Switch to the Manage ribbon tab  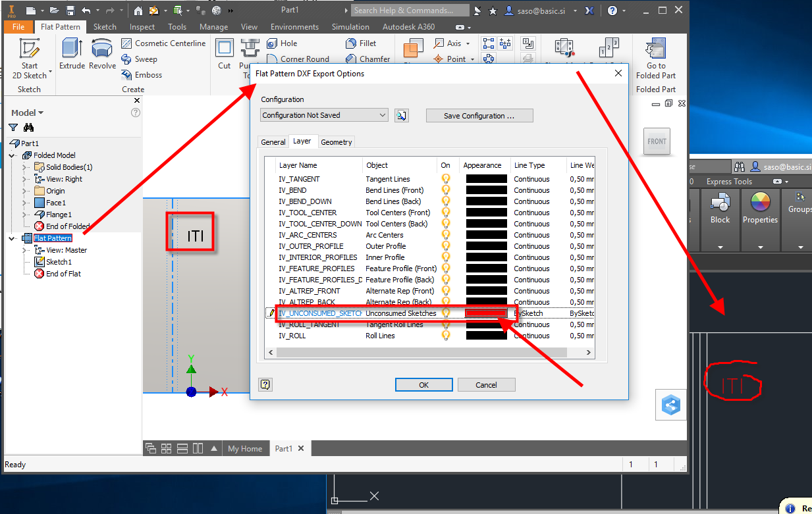[x=214, y=27]
